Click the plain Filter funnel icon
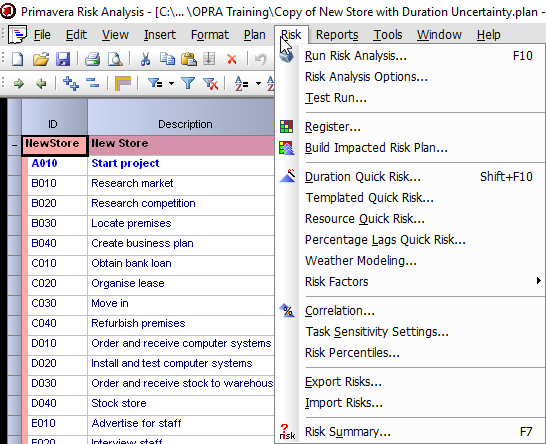This screenshot has height=444, width=546. [x=188, y=83]
